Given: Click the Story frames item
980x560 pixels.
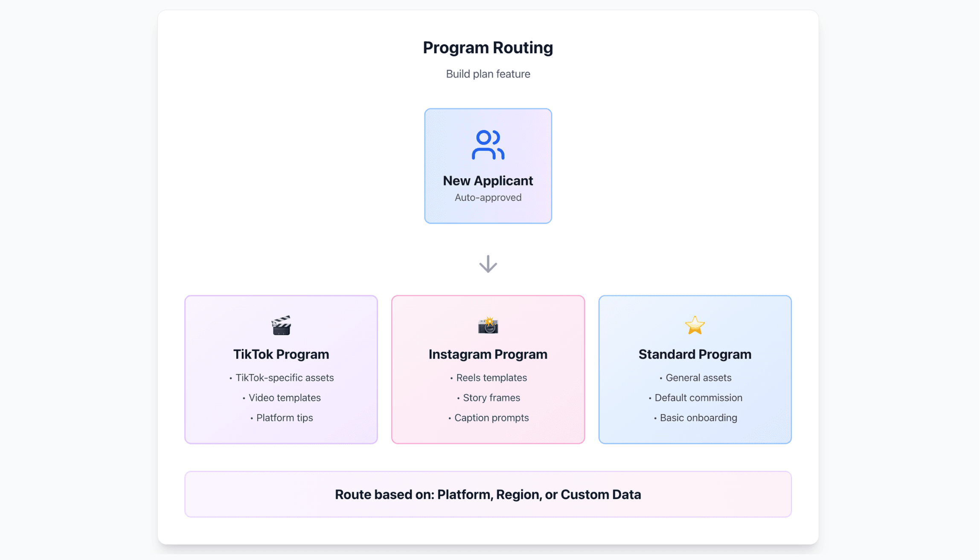Looking at the screenshot, I should (491, 398).
